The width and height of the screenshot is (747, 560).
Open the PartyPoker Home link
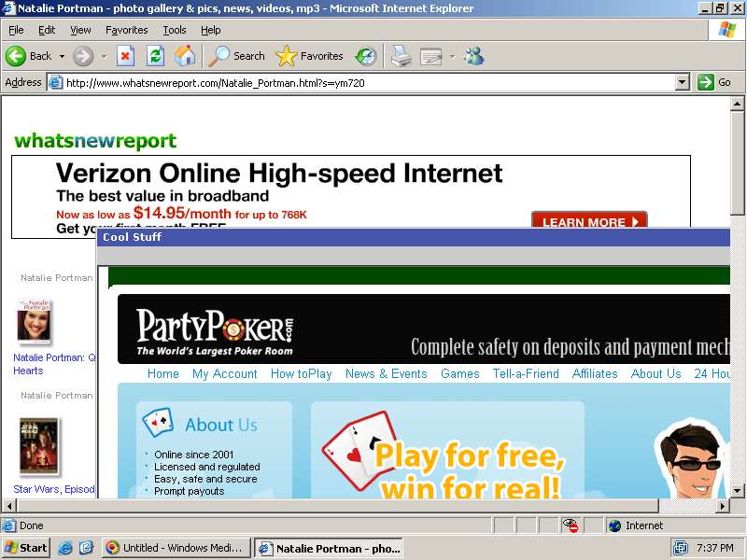tap(162, 374)
